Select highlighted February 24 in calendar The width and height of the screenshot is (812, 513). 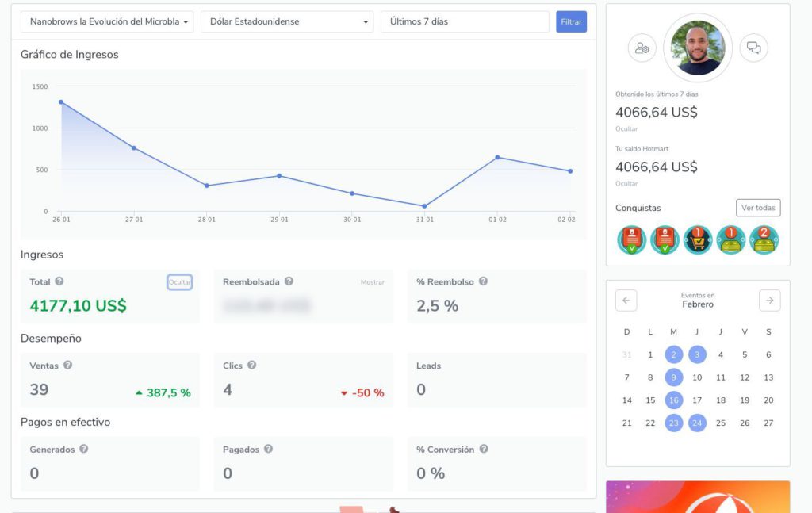(x=697, y=423)
